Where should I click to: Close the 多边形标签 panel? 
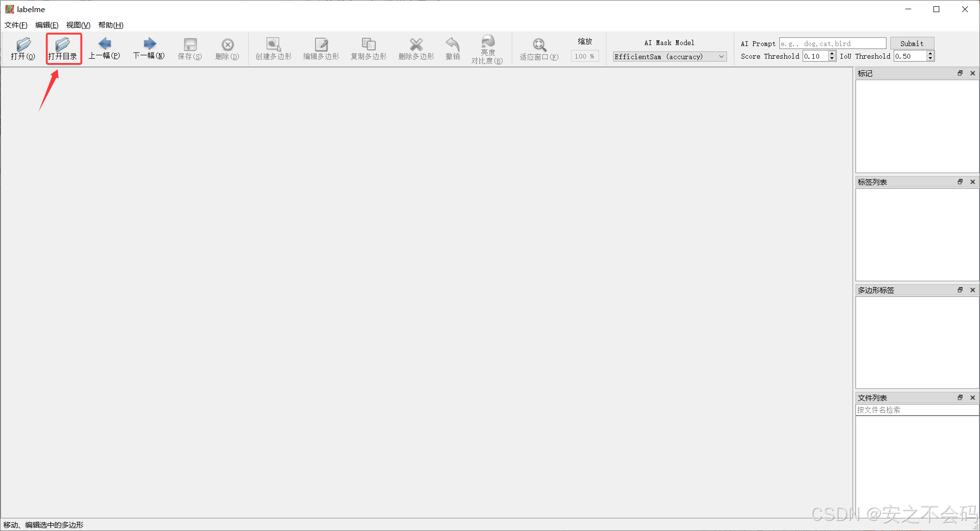tap(972, 290)
